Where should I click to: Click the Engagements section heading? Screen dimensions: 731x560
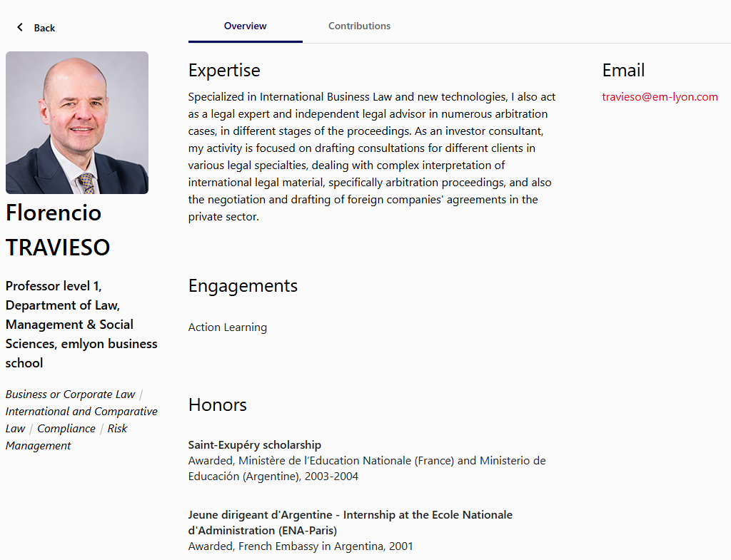243,286
